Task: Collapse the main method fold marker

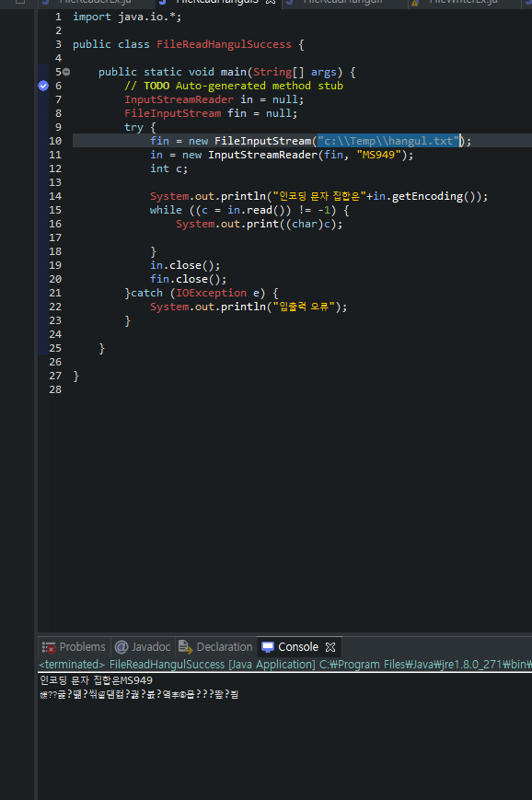Action: pyautogui.click(x=66, y=72)
